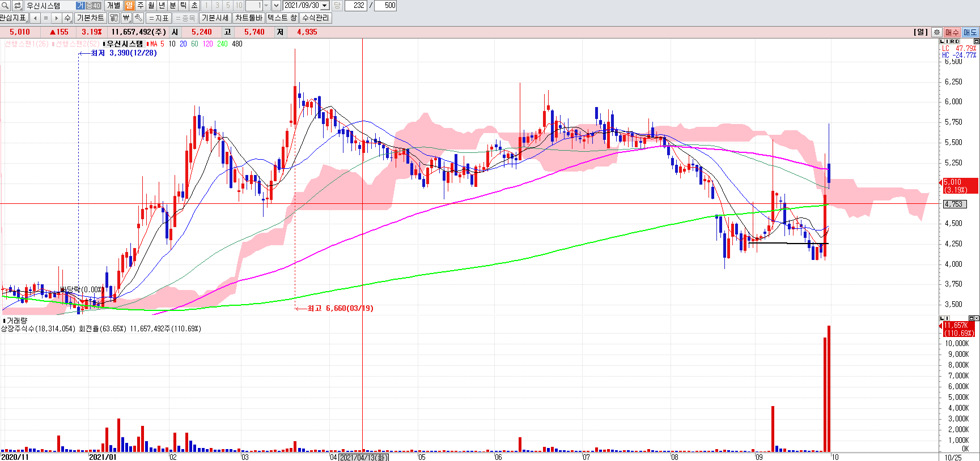Click the L scale icon on price axis

(942, 41)
